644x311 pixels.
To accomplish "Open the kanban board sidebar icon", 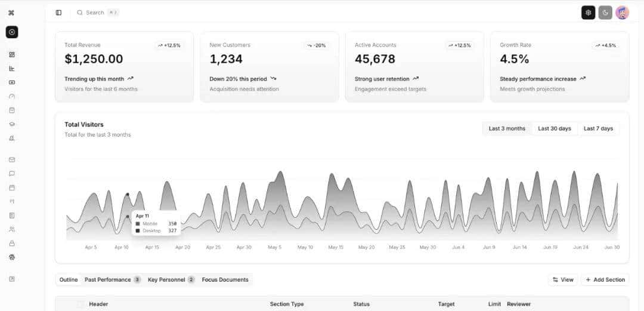I will tap(12, 201).
